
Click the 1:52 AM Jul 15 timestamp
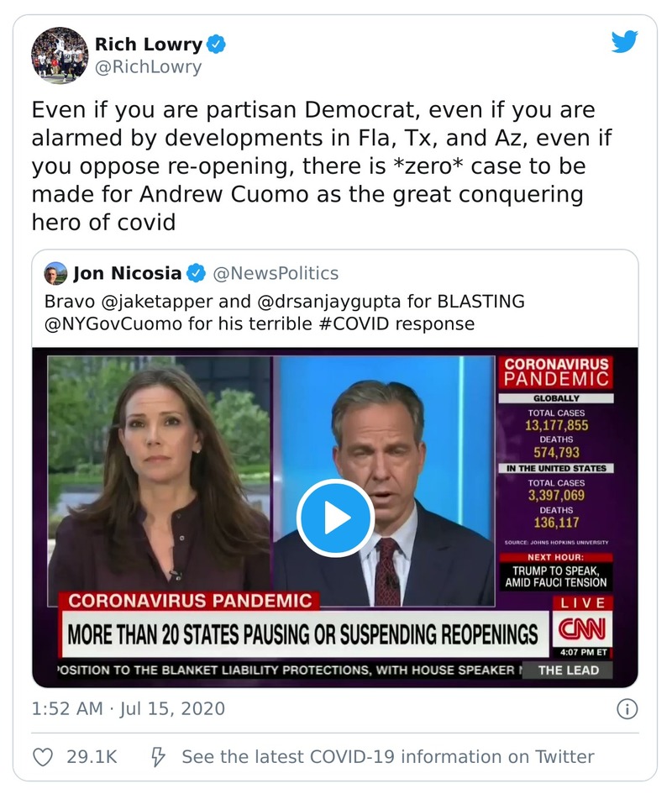pyautogui.click(x=129, y=709)
